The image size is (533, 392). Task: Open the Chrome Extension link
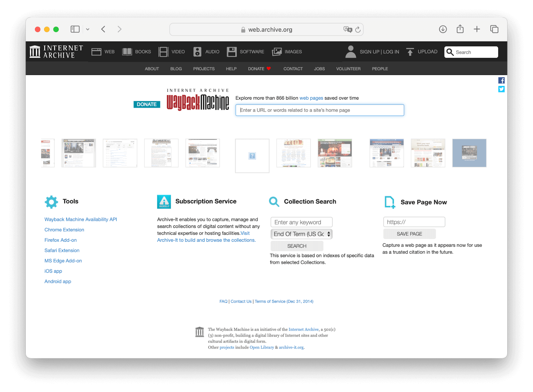pos(64,230)
